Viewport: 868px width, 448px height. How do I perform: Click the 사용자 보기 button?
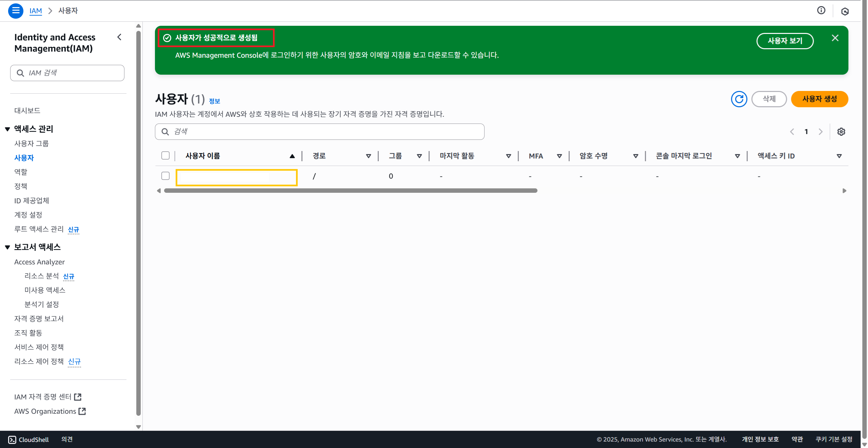pos(785,41)
